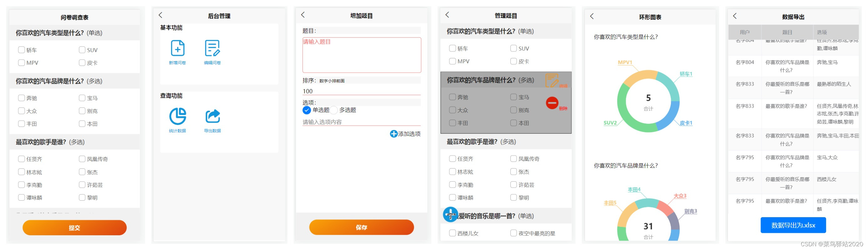
Task: Open the 导出数据 share icon
Action: coord(213,116)
